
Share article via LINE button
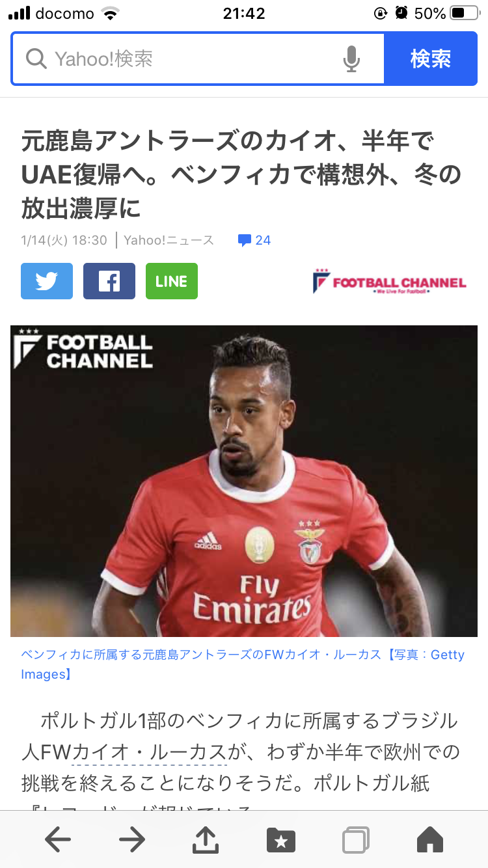click(x=172, y=281)
